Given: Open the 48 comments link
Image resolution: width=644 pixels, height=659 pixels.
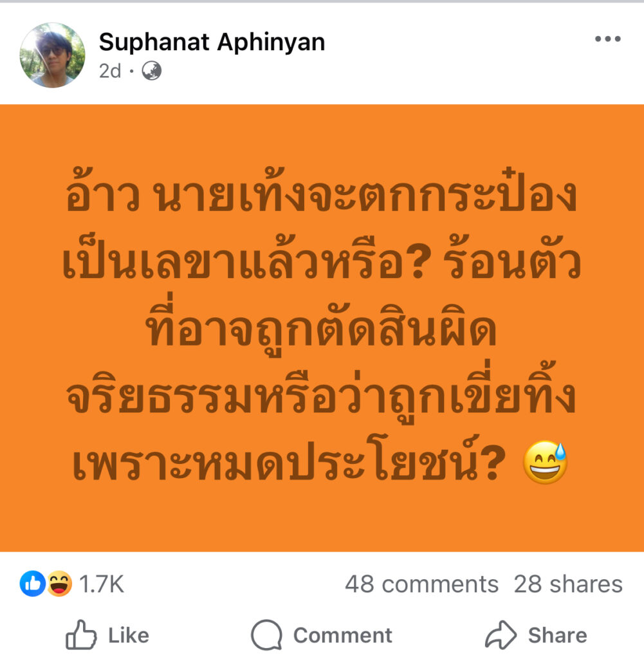Looking at the screenshot, I should 421,584.
